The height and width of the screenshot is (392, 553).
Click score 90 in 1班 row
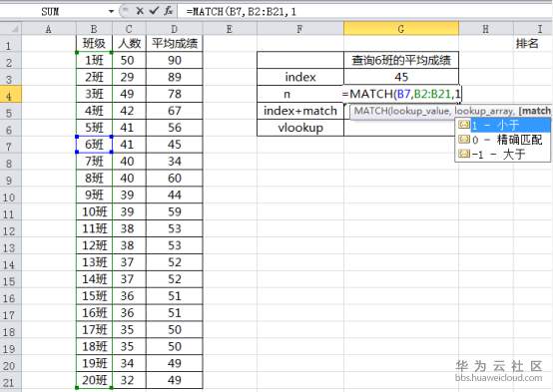175,60
